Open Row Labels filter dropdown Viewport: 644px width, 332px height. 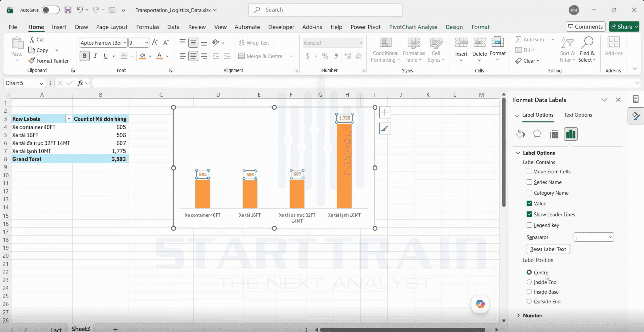(69, 119)
